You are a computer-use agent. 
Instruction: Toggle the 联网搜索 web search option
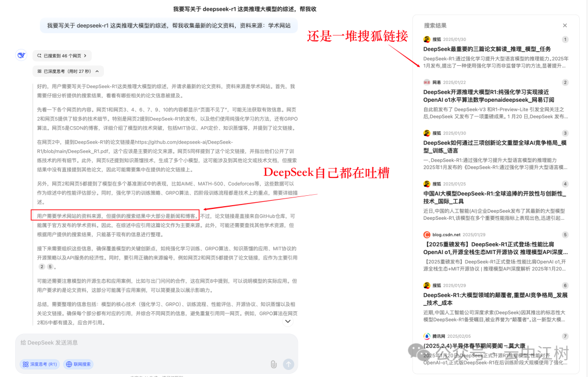tap(79, 364)
